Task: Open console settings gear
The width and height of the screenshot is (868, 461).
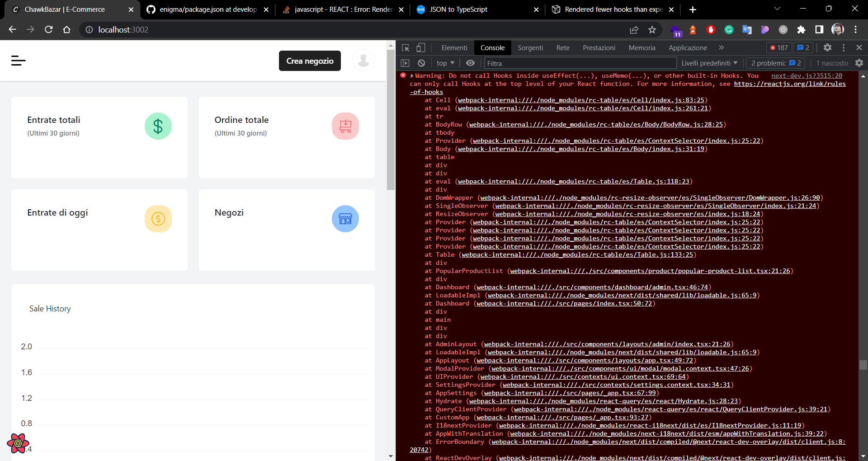Action: coord(859,63)
